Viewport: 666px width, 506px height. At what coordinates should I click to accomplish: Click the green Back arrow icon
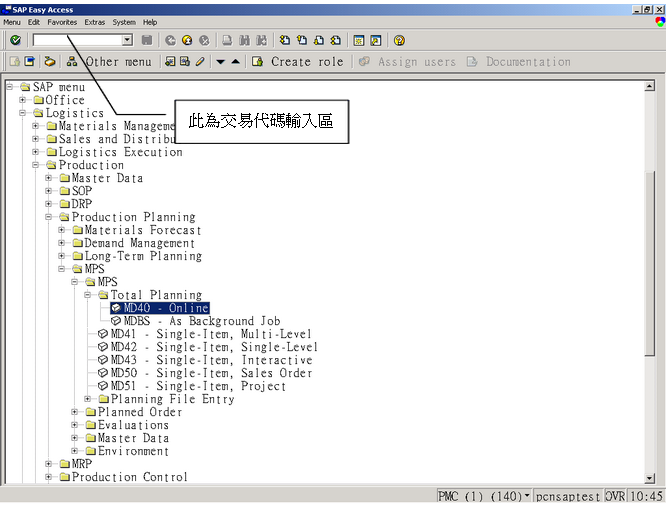tap(170, 40)
